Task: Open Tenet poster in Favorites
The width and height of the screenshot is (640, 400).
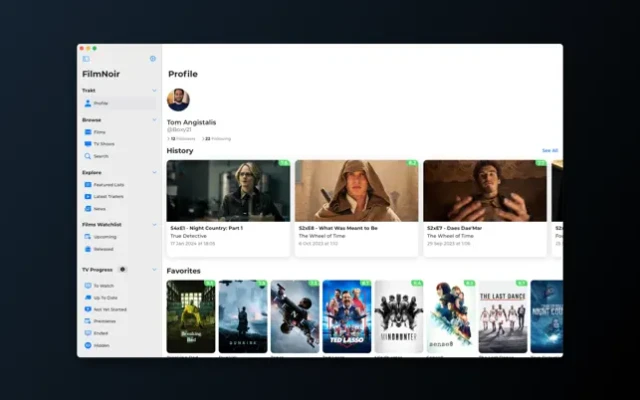Action: pos(295,316)
